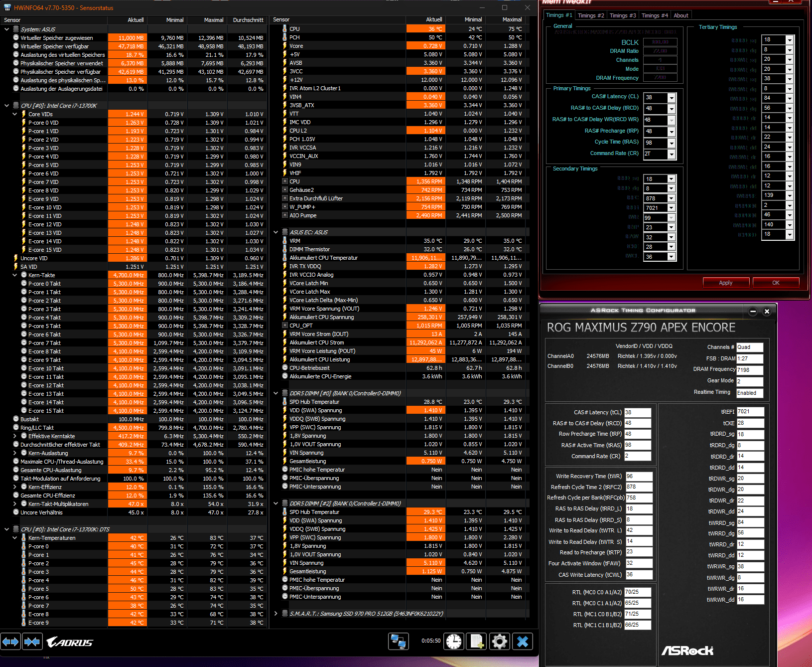Open Secondary Timings dropdown showing 878 in MemTweakIt
Image resolution: width=812 pixels, height=667 pixels.
tap(672, 198)
